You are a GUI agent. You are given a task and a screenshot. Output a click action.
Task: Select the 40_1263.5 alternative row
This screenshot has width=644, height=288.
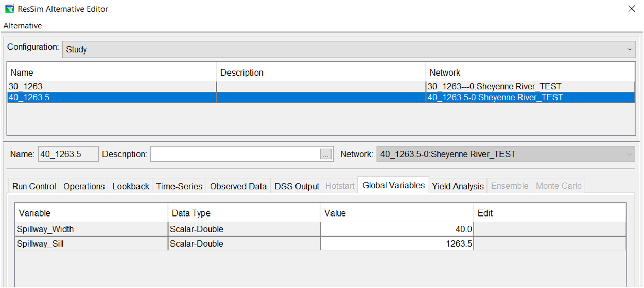111,97
